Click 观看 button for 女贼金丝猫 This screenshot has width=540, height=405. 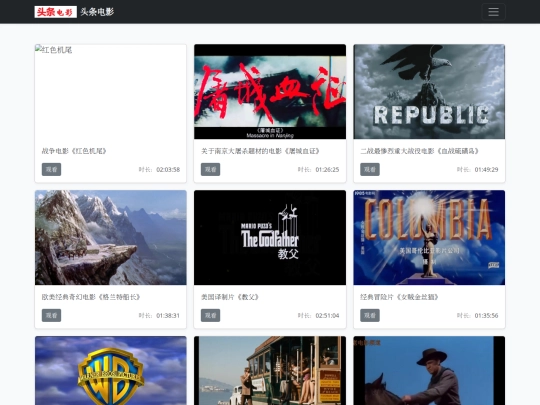pos(370,315)
